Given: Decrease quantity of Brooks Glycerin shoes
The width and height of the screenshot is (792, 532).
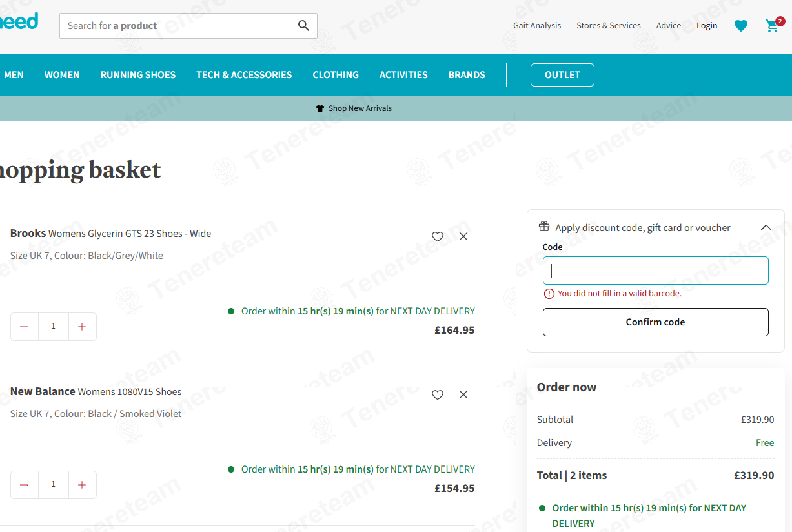Looking at the screenshot, I should (25, 327).
